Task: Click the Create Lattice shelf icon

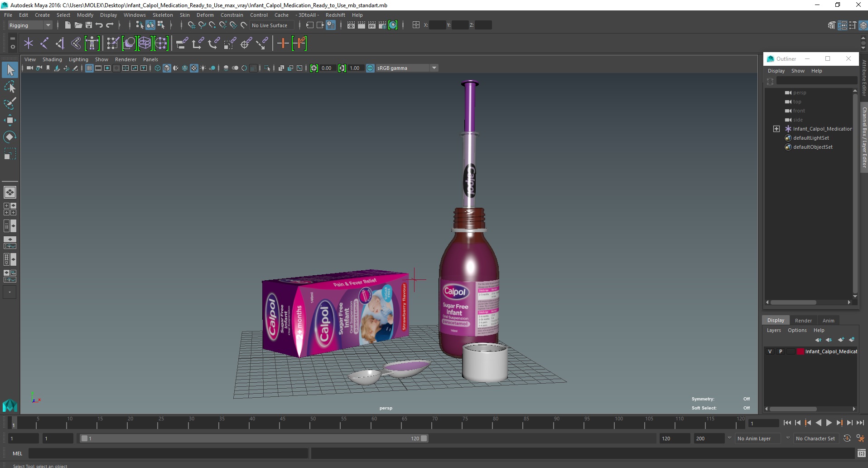Action: (145, 44)
